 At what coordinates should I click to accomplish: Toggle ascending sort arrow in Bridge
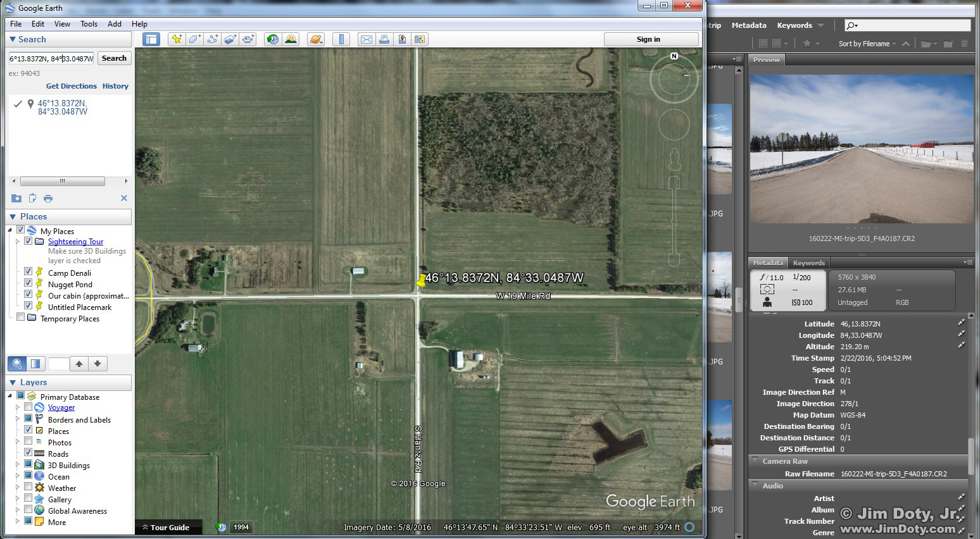(x=906, y=44)
